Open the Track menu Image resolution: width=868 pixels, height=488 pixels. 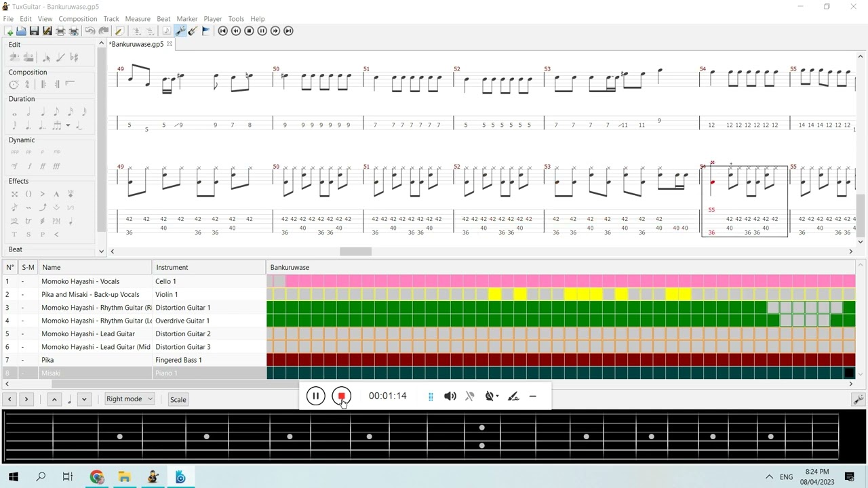click(111, 19)
